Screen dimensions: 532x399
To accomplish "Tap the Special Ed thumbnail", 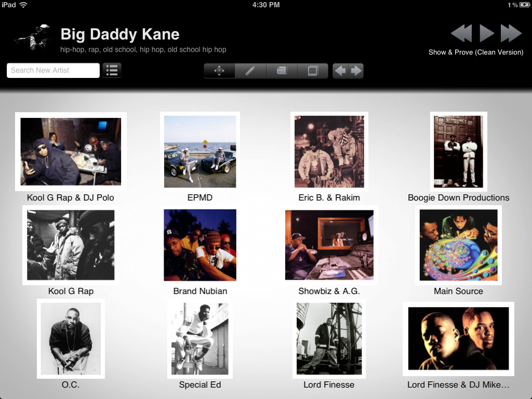I will pyautogui.click(x=200, y=339).
